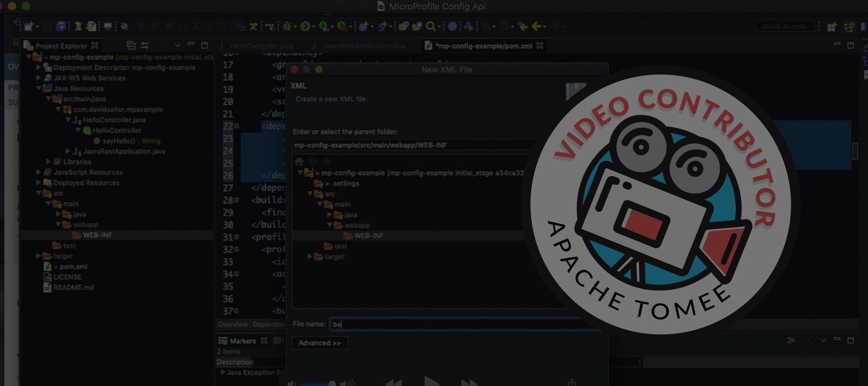Toggle fold marker on line 22
The width and height of the screenshot is (868, 386).
[237, 126]
